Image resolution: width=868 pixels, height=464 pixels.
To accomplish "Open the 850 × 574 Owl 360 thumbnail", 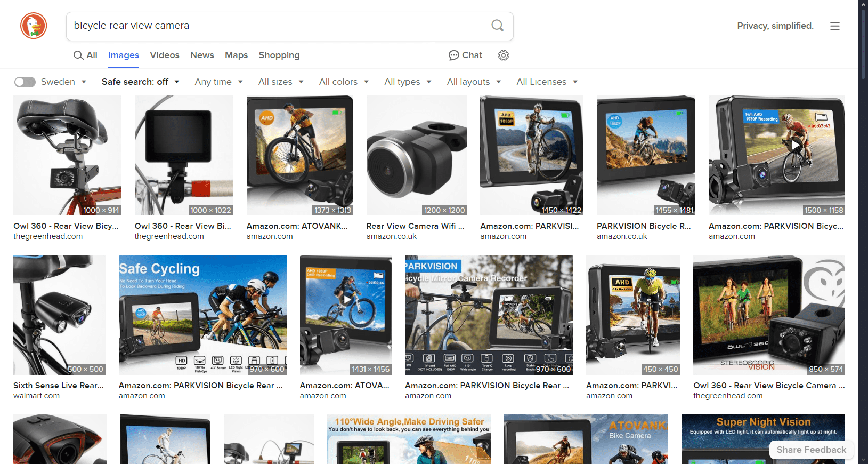I will pyautogui.click(x=769, y=315).
